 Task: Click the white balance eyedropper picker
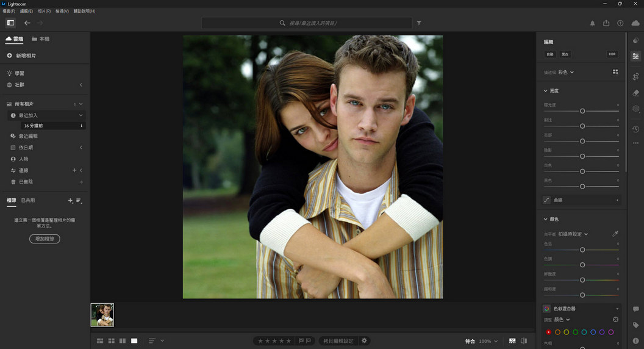(615, 234)
